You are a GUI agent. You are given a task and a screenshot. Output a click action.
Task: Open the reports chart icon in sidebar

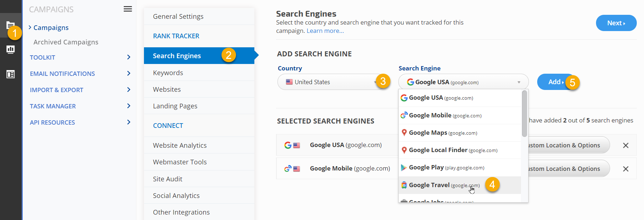point(10,49)
